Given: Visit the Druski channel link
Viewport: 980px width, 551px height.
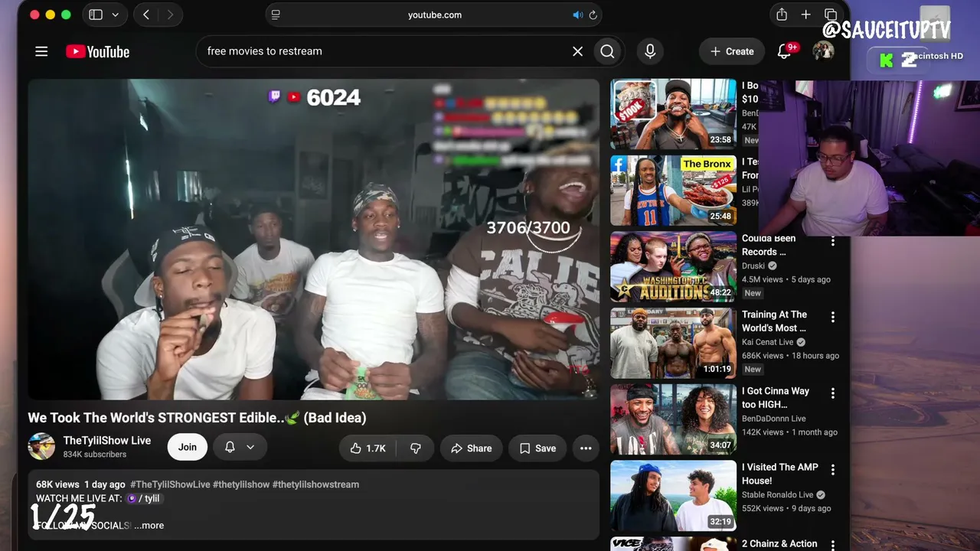Looking at the screenshot, I should [754, 266].
